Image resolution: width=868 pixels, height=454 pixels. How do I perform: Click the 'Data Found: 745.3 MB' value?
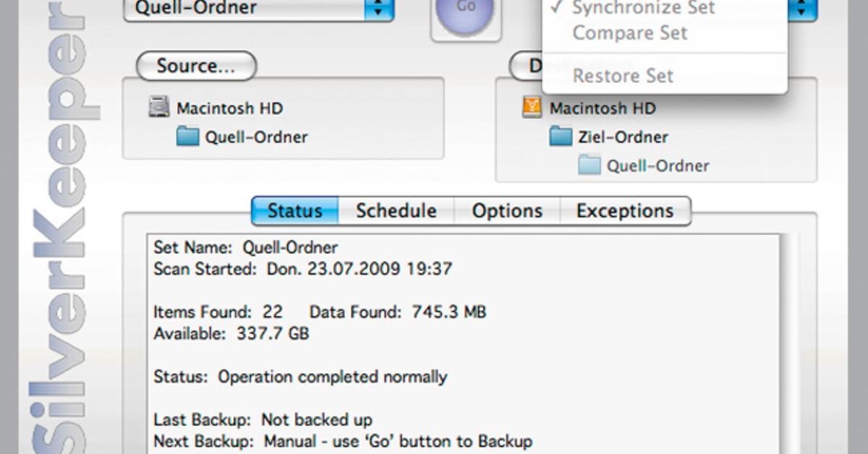click(398, 312)
